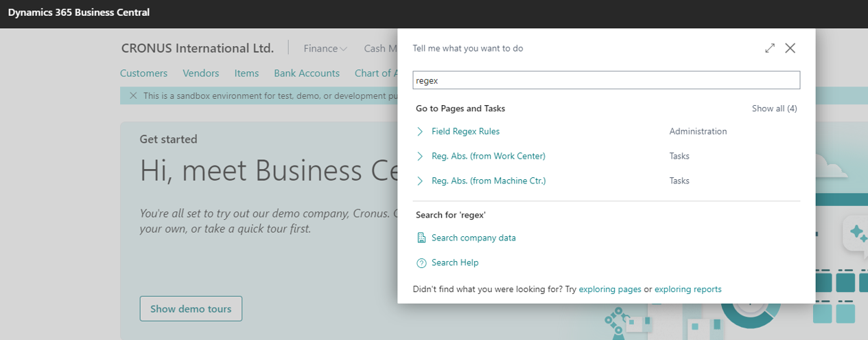868x340 pixels.
Task: Go to the Bank Accounts page
Action: (306, 73)
